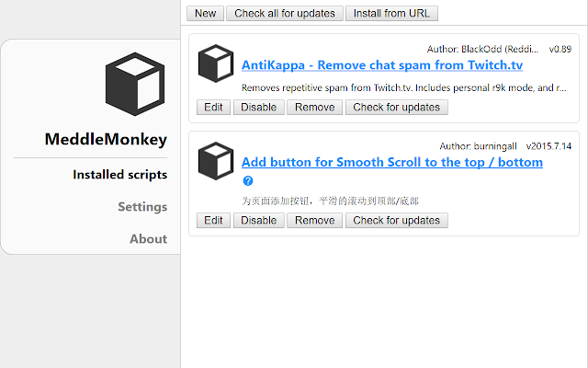Open the About page
The width and height of the screenshot is (588, 368).
[x=148, y=238]
